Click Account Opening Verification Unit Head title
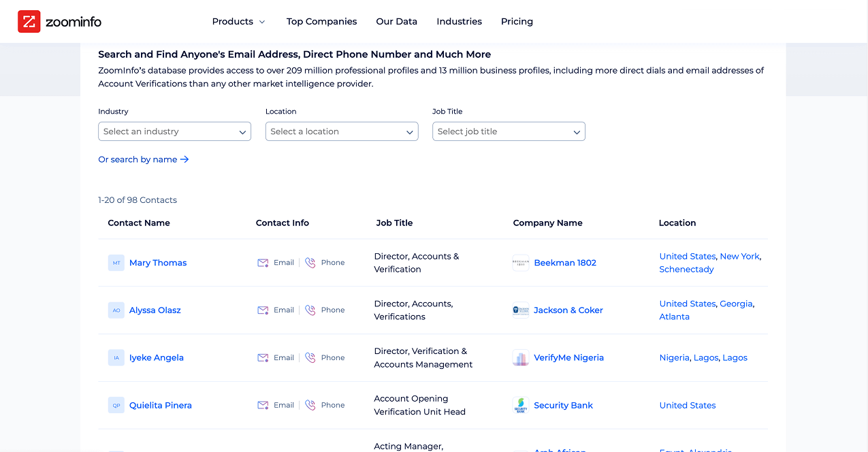The width and height of the screenshot is (868, 452). [x=419, y=406]
